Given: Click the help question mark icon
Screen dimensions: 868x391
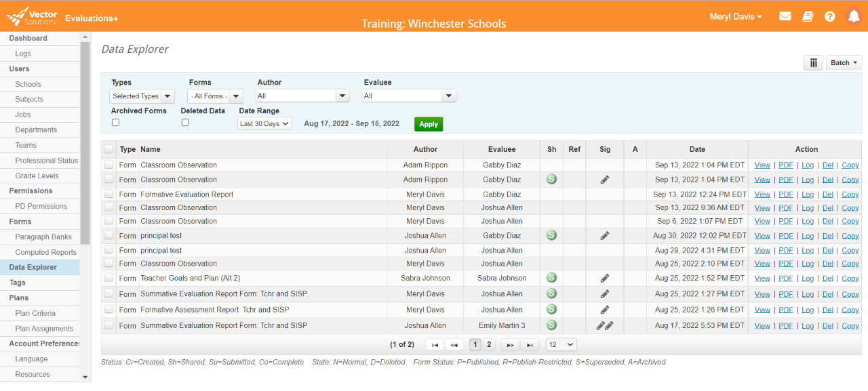Looking at the screenshot, I should click(830, 16).
